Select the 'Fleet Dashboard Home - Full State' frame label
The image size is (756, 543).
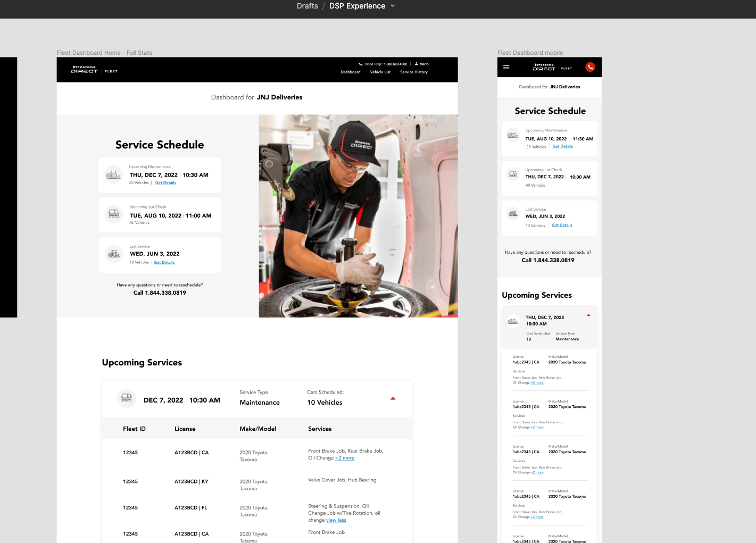point(105,53)
